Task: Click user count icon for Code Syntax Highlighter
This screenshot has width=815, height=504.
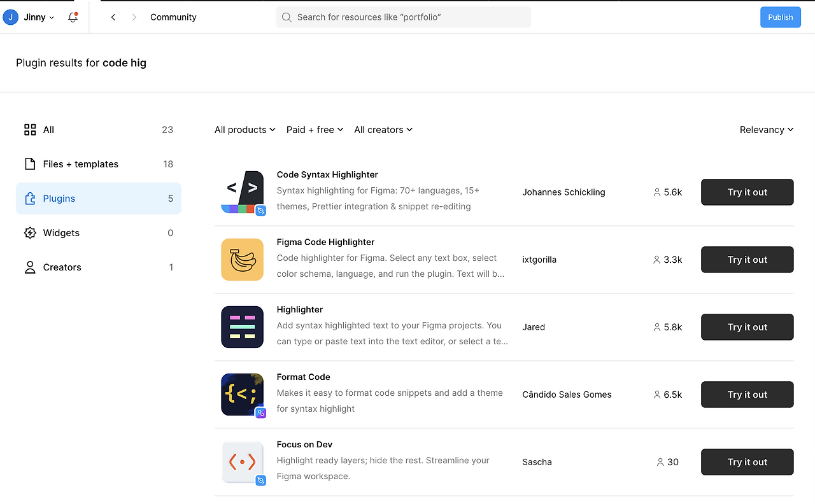Action: pyautogui.click(x=657, y=192)
